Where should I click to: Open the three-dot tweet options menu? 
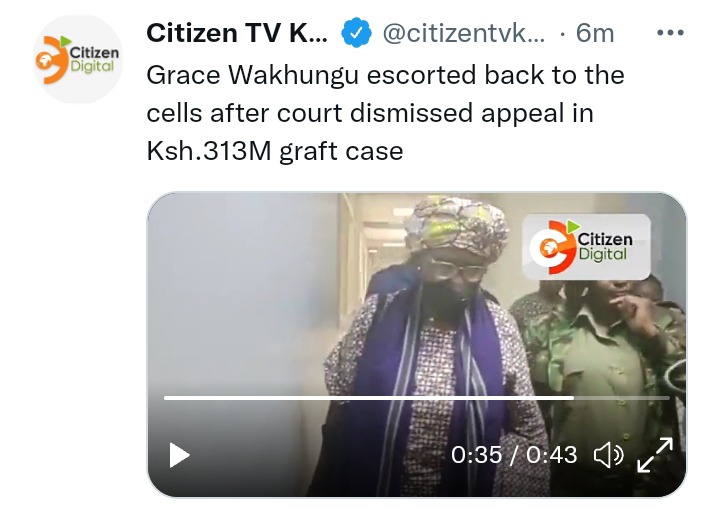coord(670,33)
